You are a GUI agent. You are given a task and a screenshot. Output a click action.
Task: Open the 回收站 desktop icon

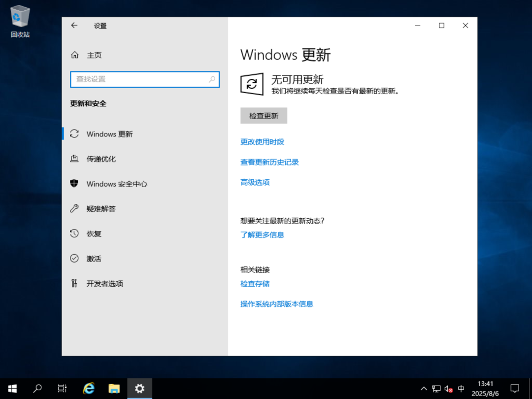click(x=20, y=22)
